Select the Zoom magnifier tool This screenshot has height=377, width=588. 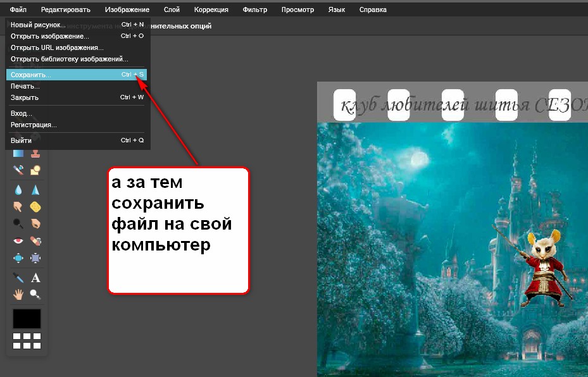[35, 294]
